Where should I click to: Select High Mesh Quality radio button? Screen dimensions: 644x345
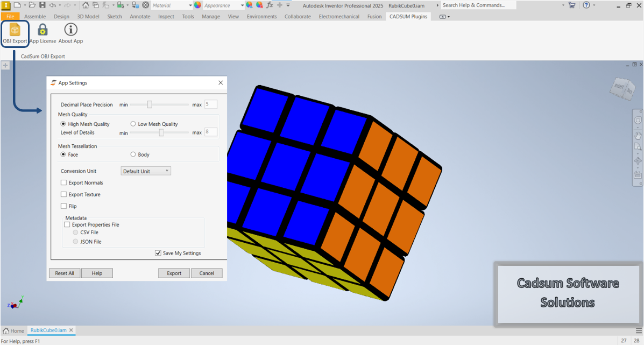[x=63, y=124]
